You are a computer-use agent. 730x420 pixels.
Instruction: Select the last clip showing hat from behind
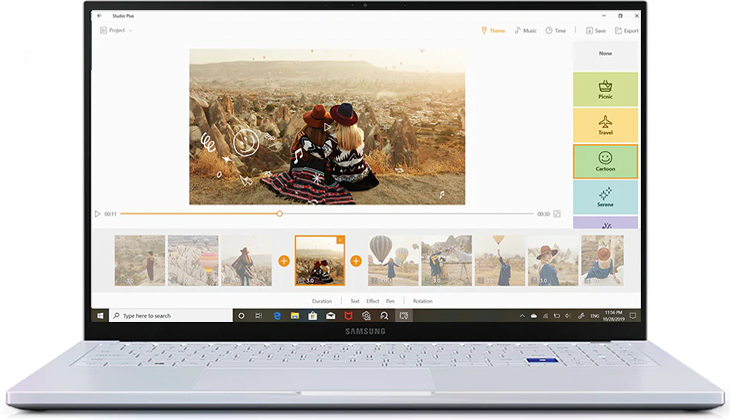pos(602,260)
